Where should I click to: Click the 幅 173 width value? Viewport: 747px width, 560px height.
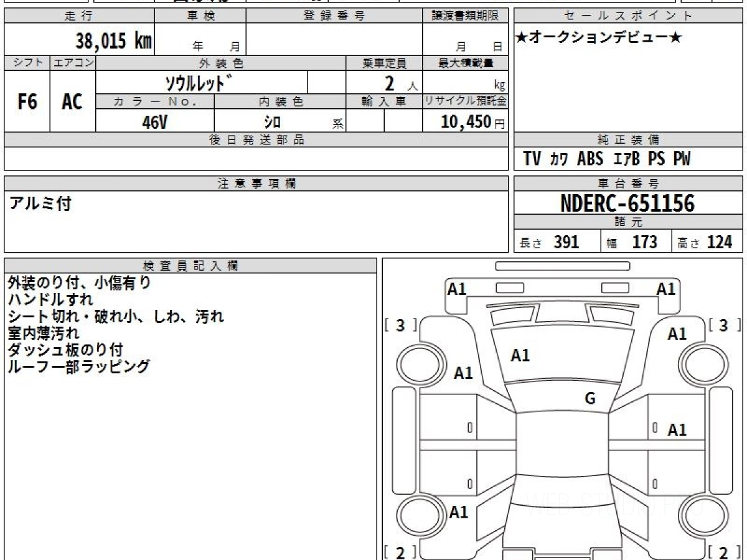pyautogui.click(x=631, y=242)
